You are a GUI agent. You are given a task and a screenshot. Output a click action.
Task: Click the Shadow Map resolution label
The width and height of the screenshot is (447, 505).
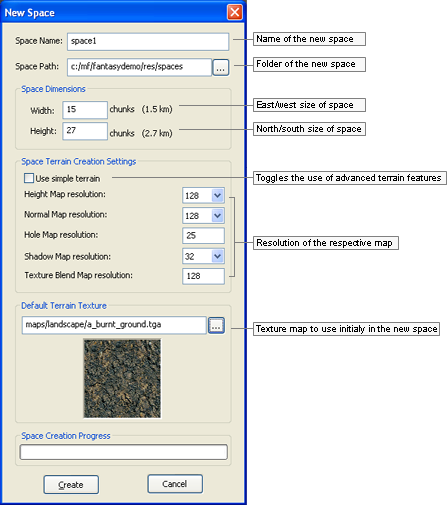[x=67, y=257]
